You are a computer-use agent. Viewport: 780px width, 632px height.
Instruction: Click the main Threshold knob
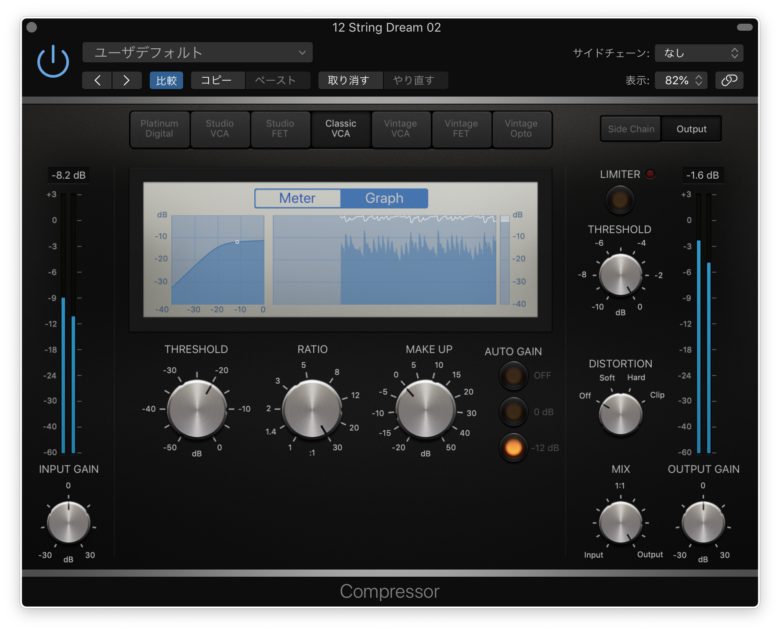click(197, 409)
